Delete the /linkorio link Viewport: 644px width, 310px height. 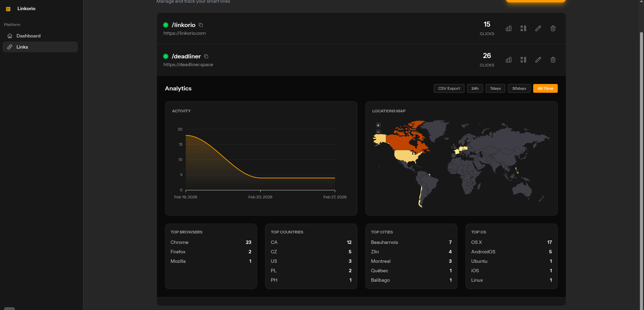553,28
